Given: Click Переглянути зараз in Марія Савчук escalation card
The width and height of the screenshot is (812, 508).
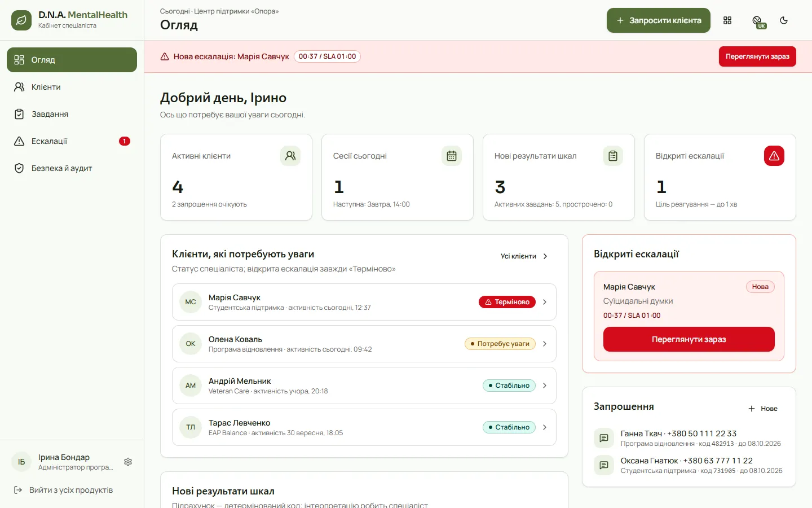Looking at the screenshot, I should 689,339.
